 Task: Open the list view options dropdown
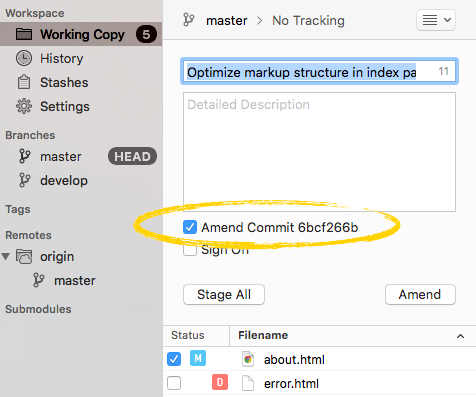pos(436,20)
